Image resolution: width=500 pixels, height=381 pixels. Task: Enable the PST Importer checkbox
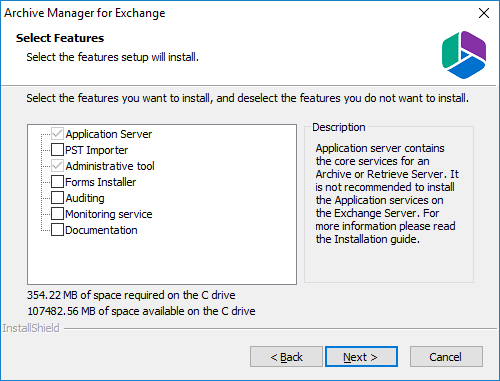pos(57,150)
